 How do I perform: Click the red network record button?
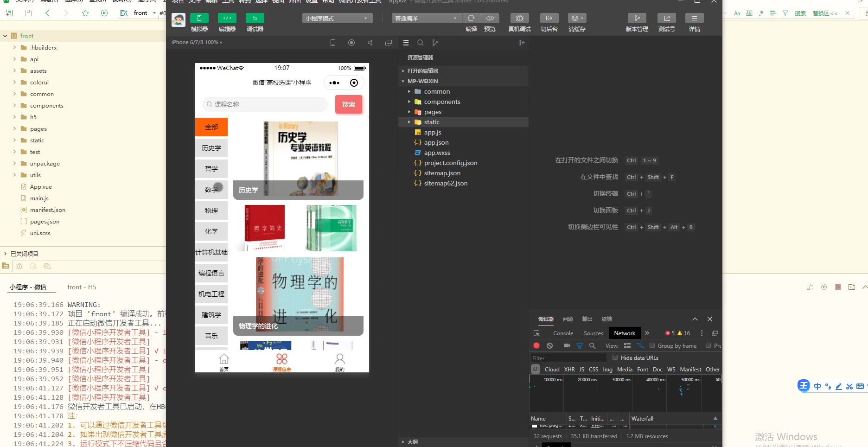coord(536,345)
